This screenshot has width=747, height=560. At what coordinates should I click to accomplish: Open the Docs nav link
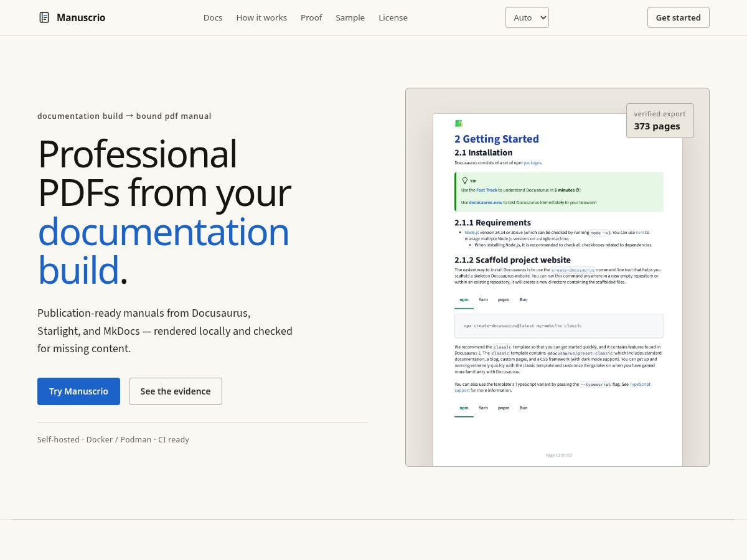coord(213,17)
